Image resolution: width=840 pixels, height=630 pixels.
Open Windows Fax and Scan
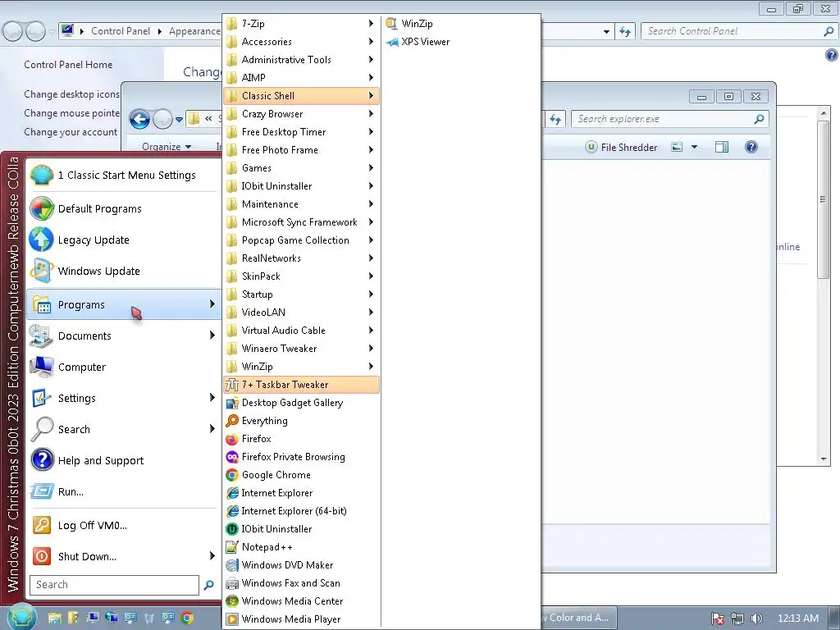(301, 583)
